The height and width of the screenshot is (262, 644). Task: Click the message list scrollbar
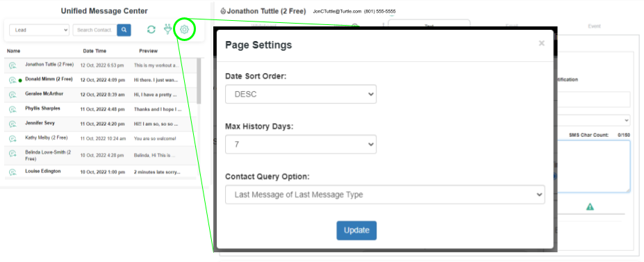199,81
